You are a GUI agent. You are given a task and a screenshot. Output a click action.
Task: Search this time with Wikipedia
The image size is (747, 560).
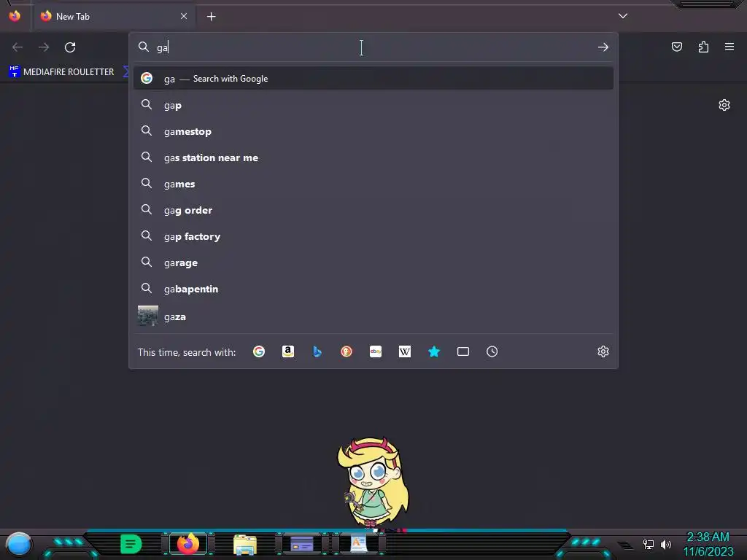(x=404, y=351)
